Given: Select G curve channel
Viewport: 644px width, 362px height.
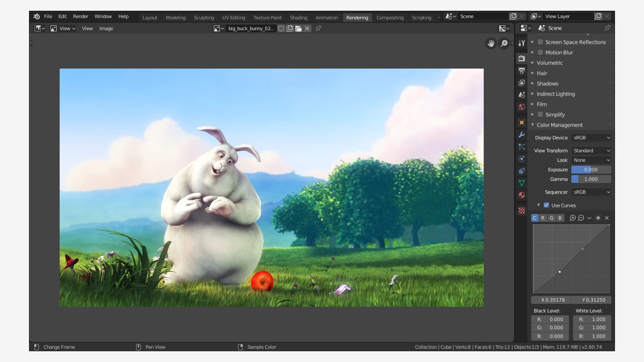Looking at the screenshot, I should 552,218.
